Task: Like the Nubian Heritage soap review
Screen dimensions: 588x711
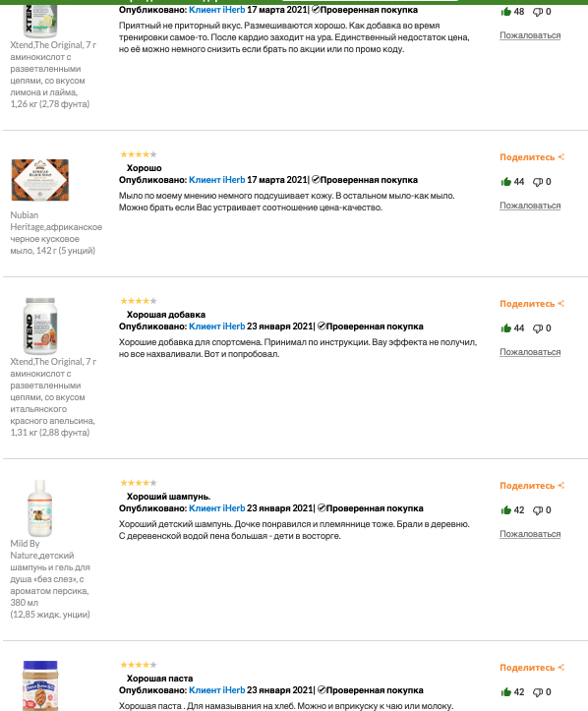Action: pos(506,182)
